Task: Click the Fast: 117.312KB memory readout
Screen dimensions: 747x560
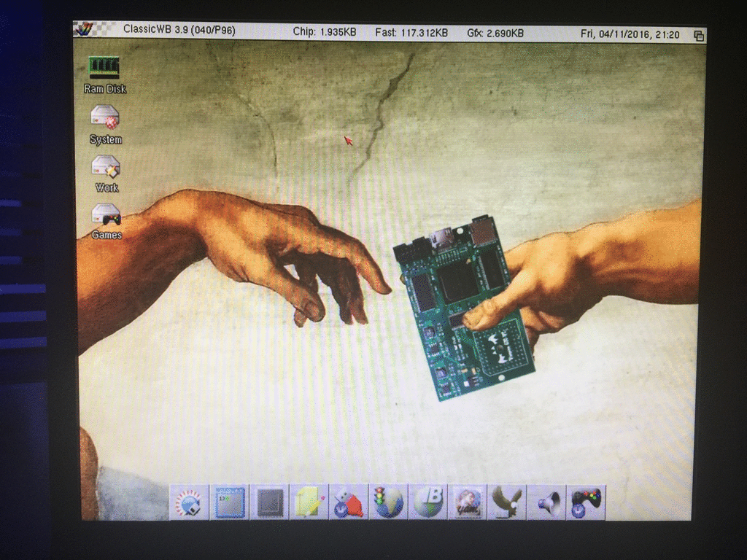Action: coord(411,33)
